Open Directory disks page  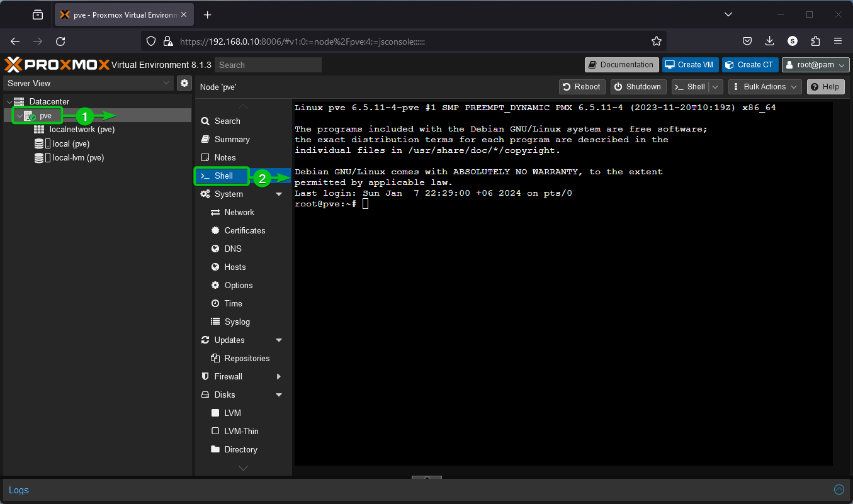tap(243, 449)
